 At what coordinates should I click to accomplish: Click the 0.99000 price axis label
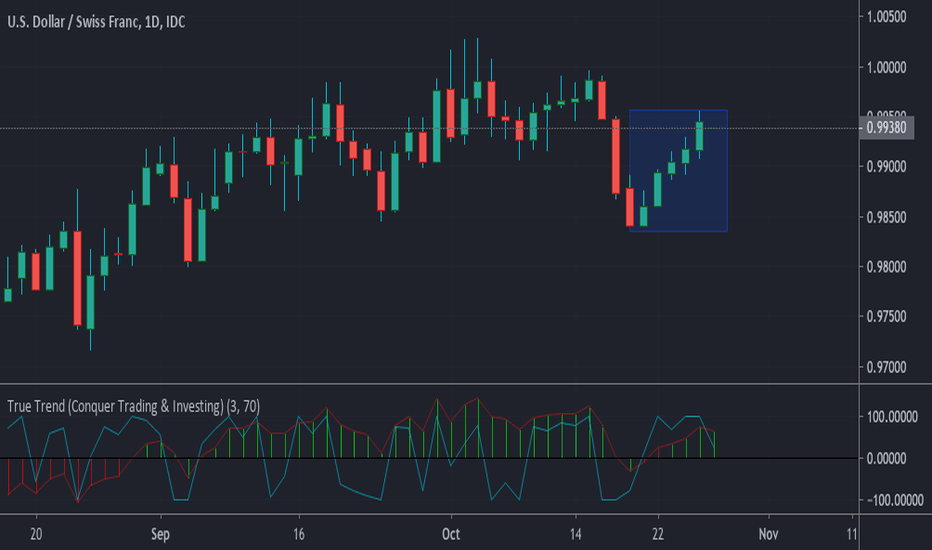pos(886,166)
